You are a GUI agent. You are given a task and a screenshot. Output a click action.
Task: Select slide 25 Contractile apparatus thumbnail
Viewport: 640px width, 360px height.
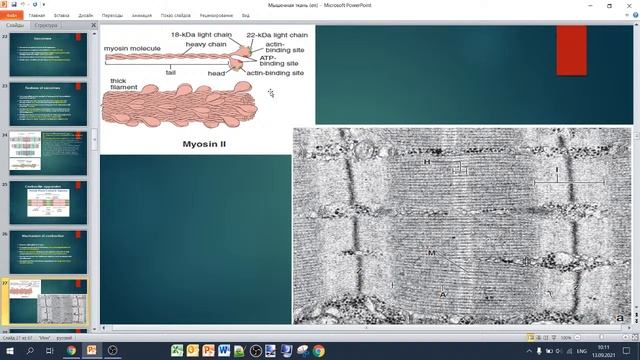click(48, 203)
